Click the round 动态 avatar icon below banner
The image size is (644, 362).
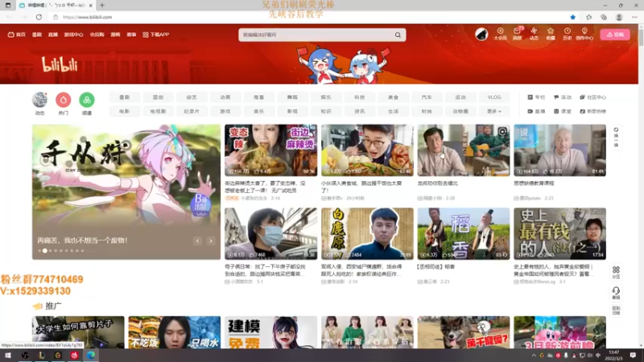tap(39, 100)
